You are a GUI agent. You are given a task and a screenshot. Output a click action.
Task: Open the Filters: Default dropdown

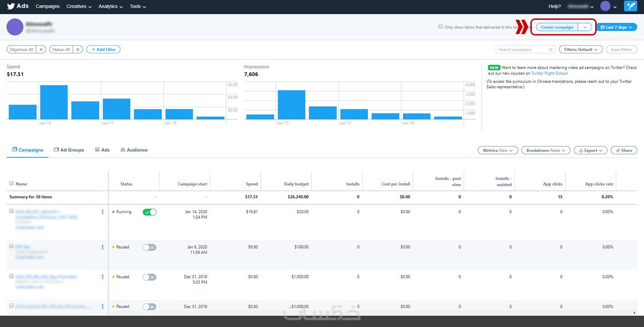581,49
